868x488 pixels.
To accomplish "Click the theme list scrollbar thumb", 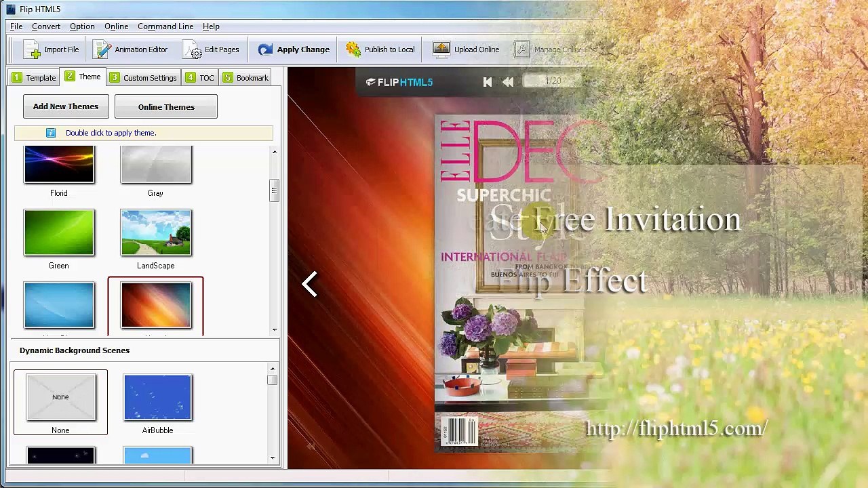I will [274, 190].
